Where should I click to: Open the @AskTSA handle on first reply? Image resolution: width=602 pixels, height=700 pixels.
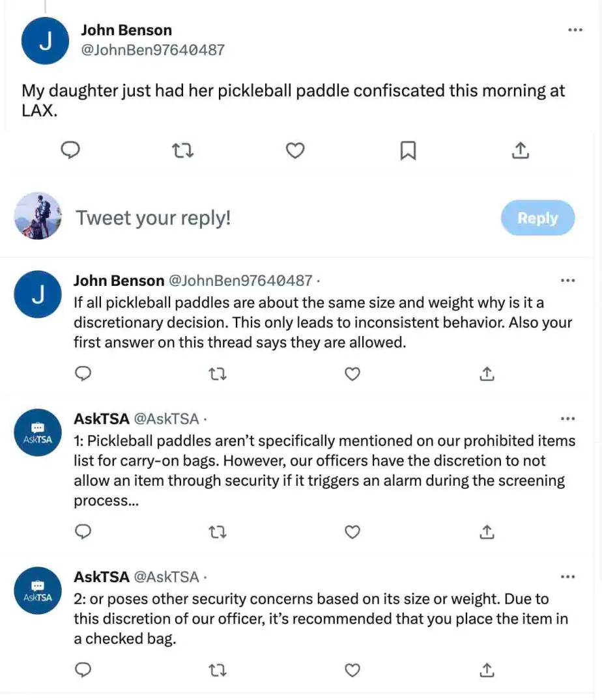(x=167, y=419)
